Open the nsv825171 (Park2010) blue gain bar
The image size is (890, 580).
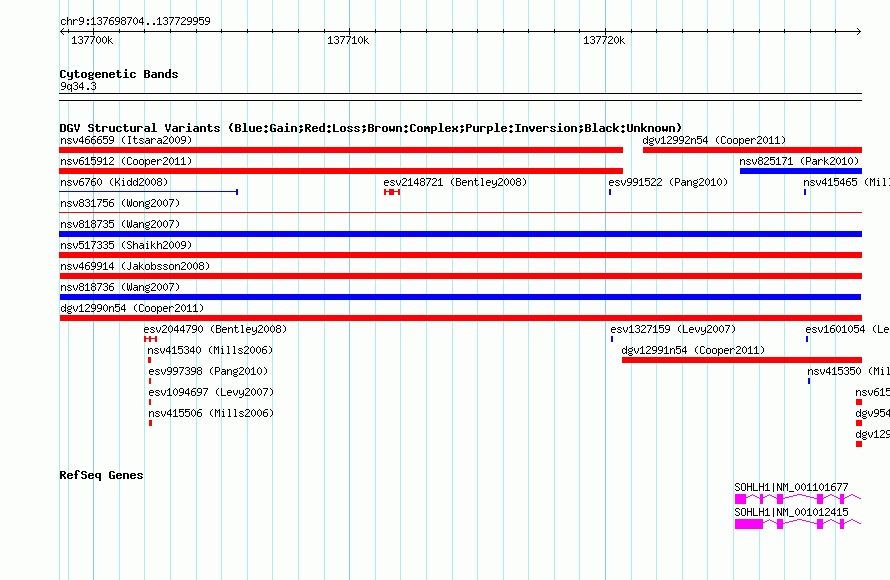801,171
